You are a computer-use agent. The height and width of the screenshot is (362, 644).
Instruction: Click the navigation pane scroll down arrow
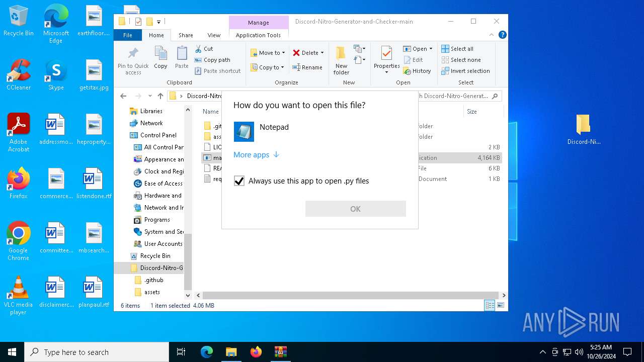(188, 295)
